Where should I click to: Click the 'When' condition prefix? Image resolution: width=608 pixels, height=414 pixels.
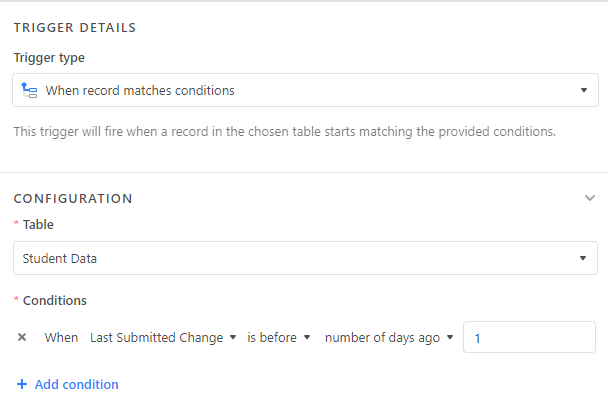click(61, 337)
